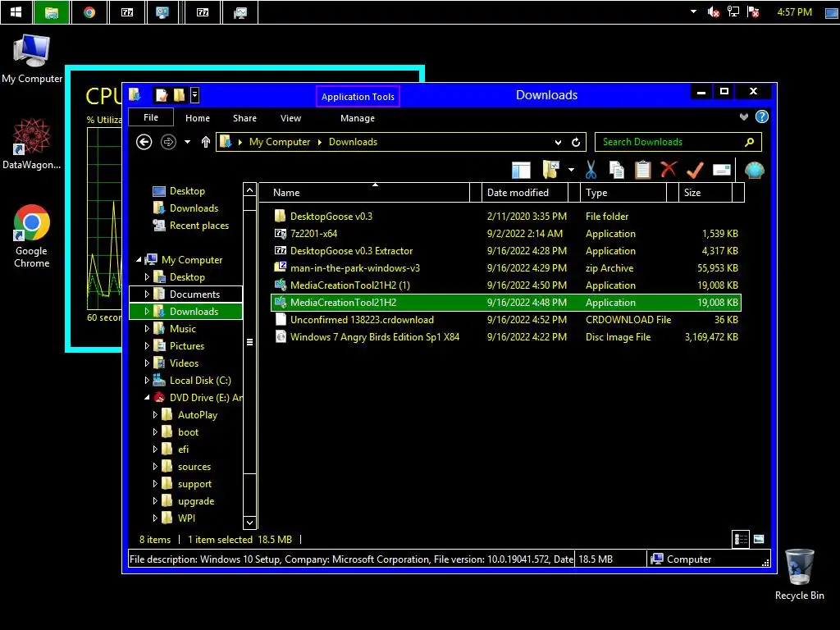The image size is (840, 630).
Task: Click File Explorer icon on taskbar
Action: coord(52,11)
